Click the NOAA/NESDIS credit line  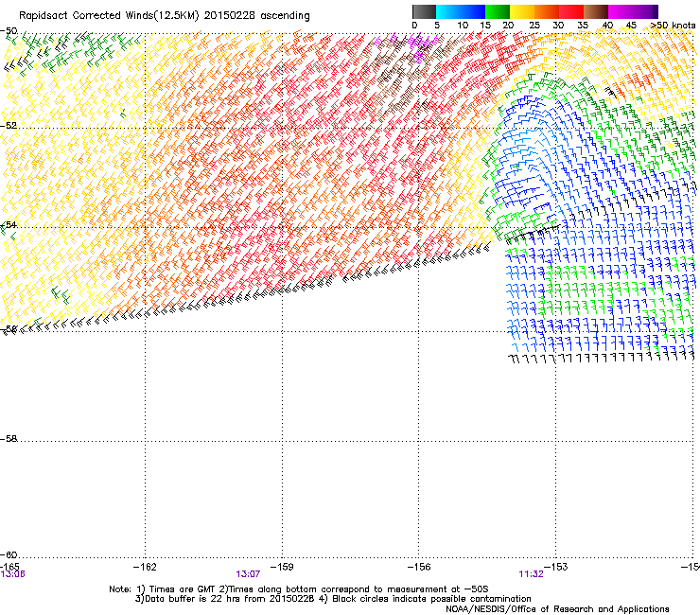557,609
